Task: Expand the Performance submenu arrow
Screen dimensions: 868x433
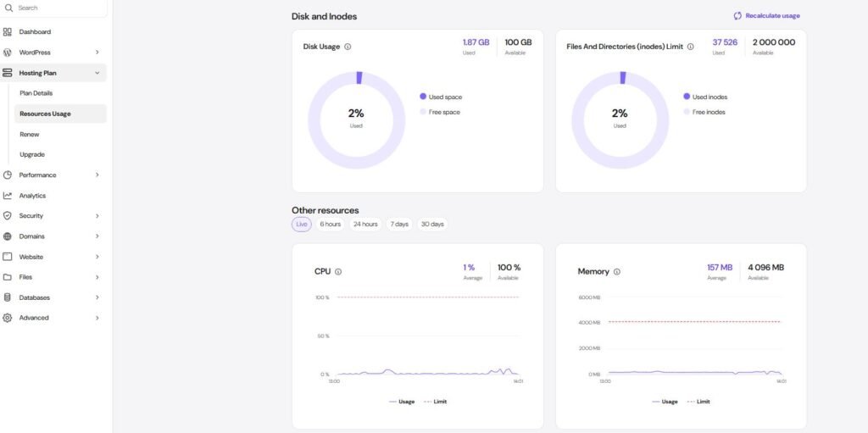Action: point(97,175)
